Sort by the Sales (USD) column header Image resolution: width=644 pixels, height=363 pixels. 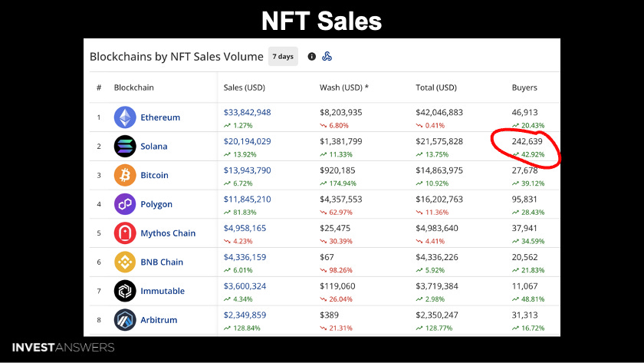pyautogui.click(x=245, y=87)
